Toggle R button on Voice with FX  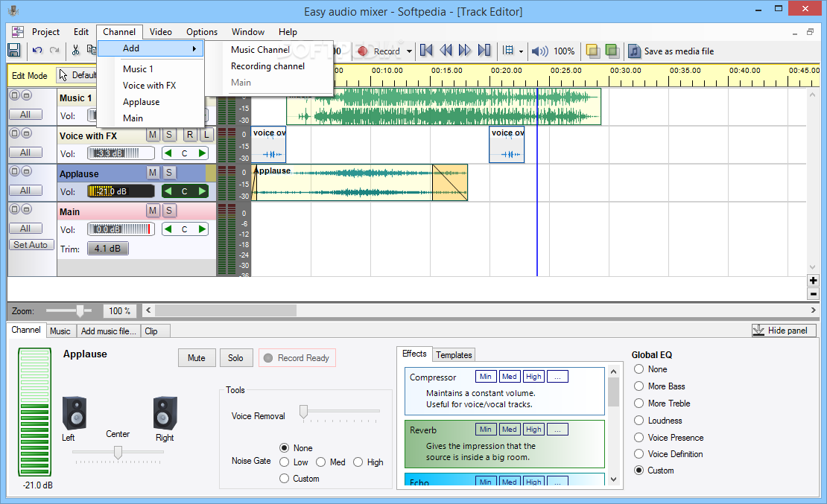[189, 135]
